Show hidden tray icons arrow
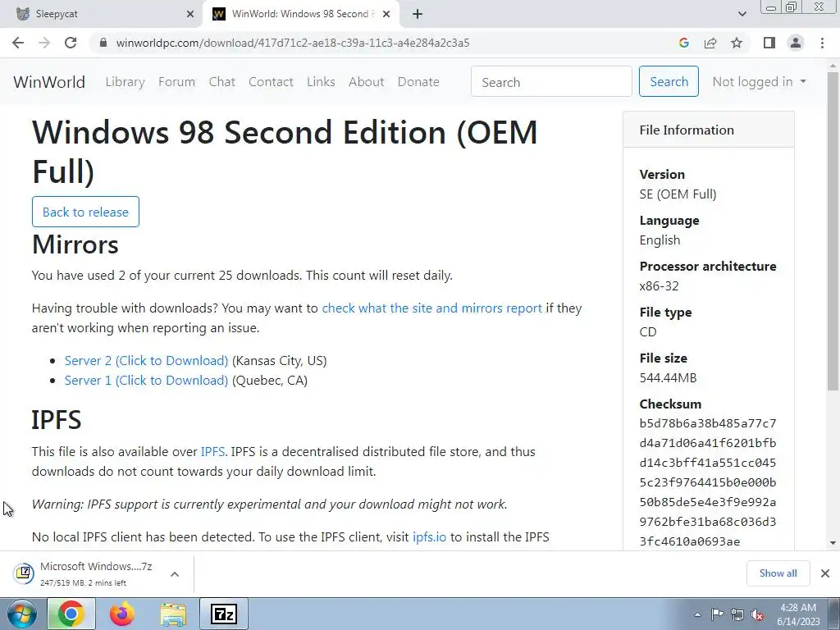840x630 pixels. tap(697, 614)
